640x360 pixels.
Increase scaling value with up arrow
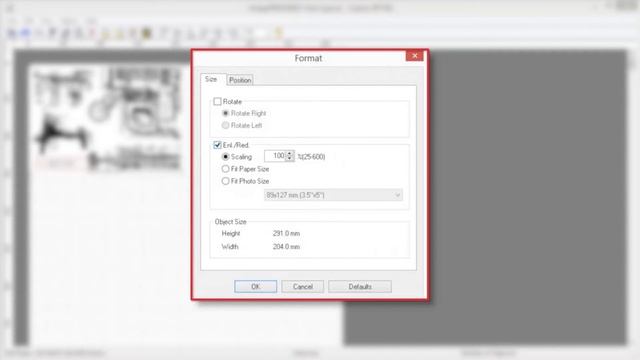290,153
